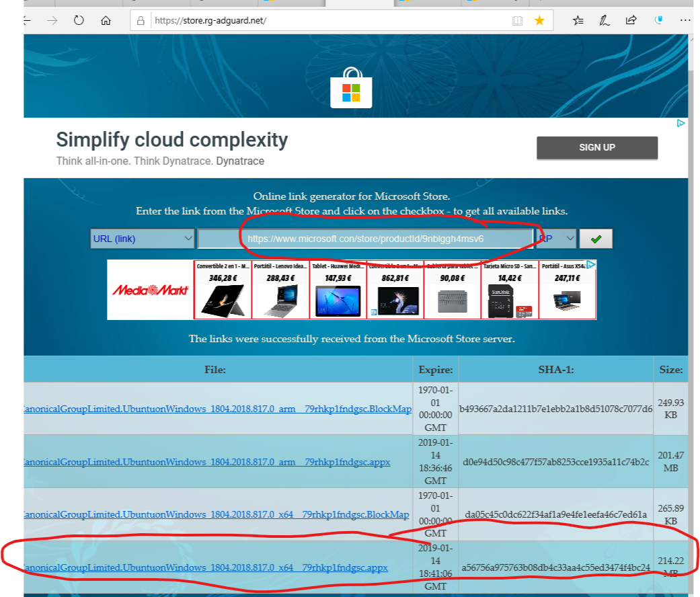Click the MediaMarkt logo
Viewport: 700px width, 597px height.
(151, 290)
